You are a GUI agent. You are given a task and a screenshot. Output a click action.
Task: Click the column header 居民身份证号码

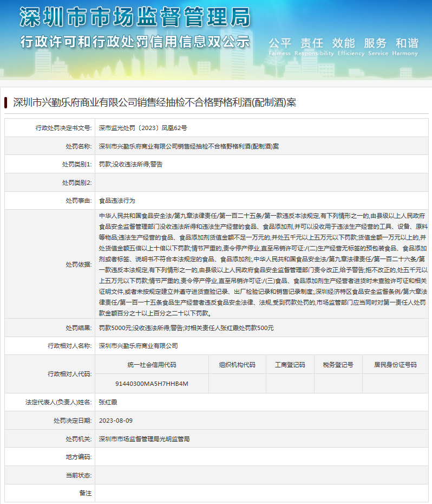click(395, 365)
